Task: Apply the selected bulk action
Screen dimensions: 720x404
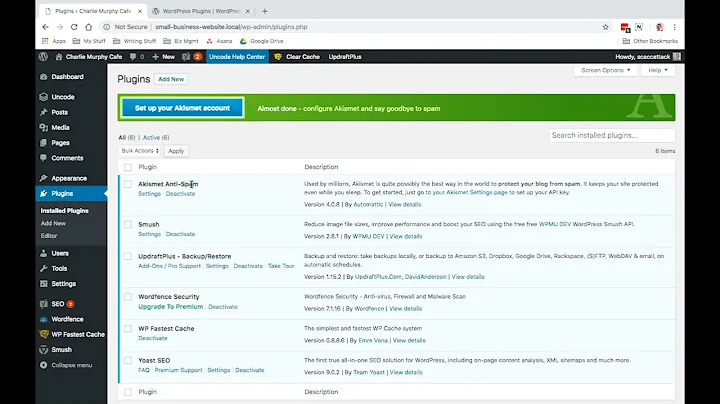Action: [x=176, y=151]
